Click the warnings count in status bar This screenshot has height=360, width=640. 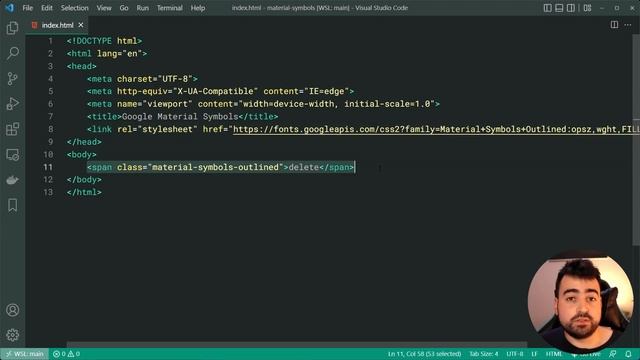74,354
